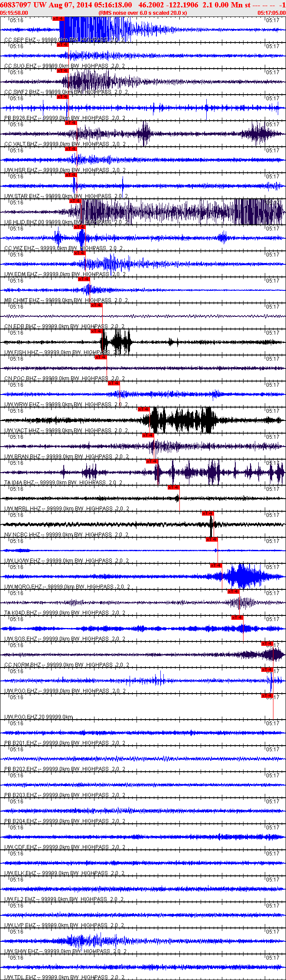Click the end time '05:17:05.00' label
This screenshot has width=286, height=980.
tap(272, 13)
